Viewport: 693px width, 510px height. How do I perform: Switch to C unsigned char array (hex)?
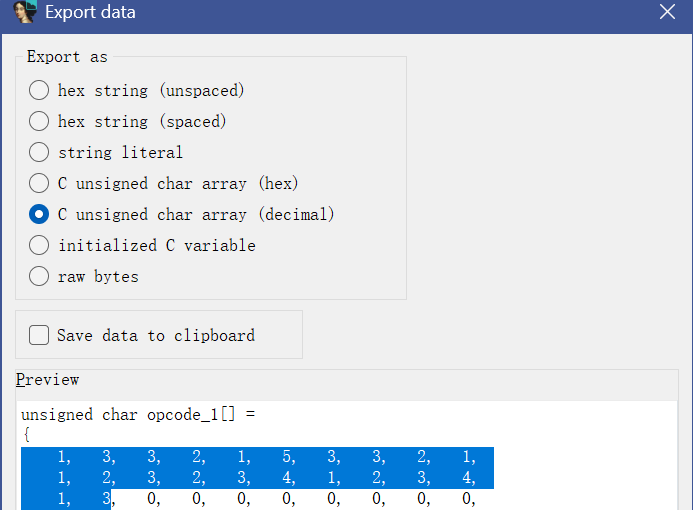pos(39,183)
